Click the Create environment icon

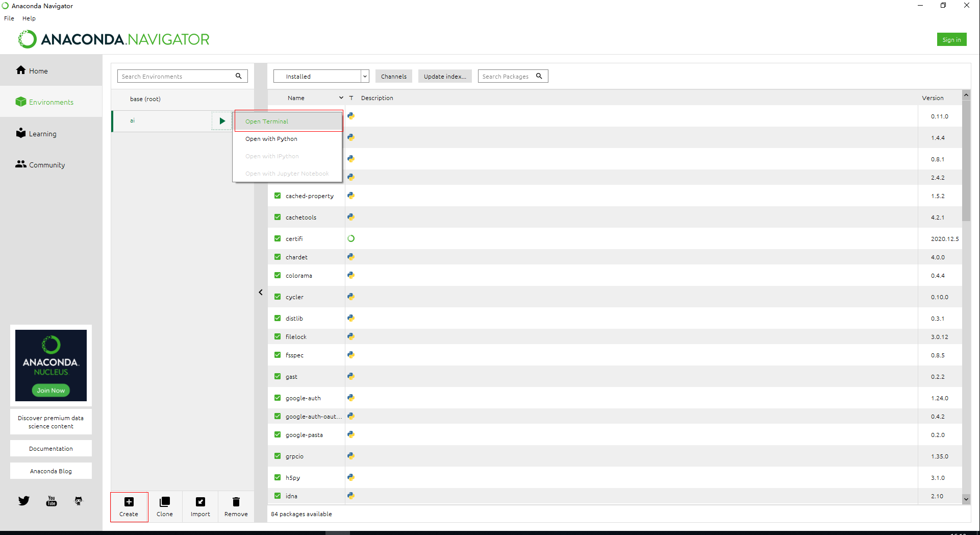pyautogui.click(x=129, y=502)
